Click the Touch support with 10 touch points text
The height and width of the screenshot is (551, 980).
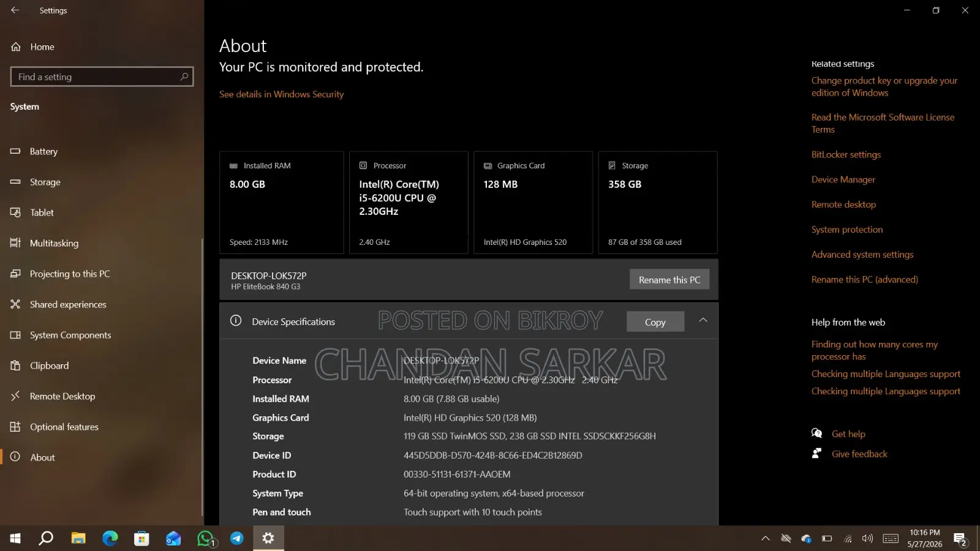tap(473, 512)
